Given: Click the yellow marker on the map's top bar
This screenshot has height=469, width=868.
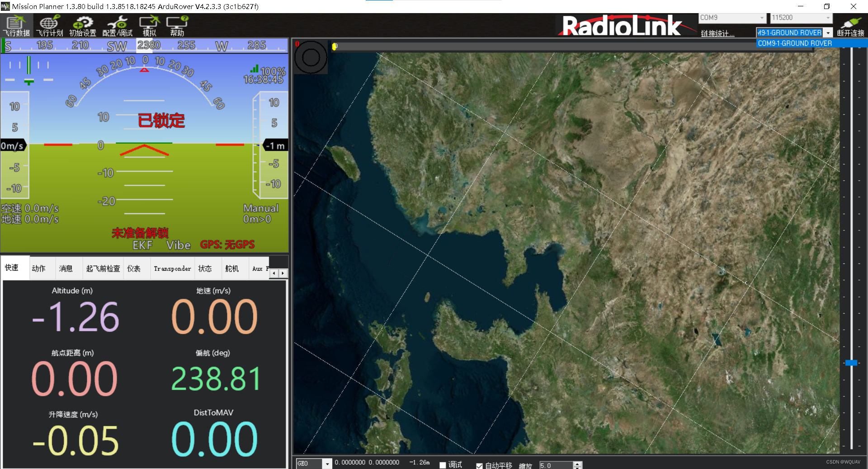Looking at the screenshot, I should click(x=335, y=46).
